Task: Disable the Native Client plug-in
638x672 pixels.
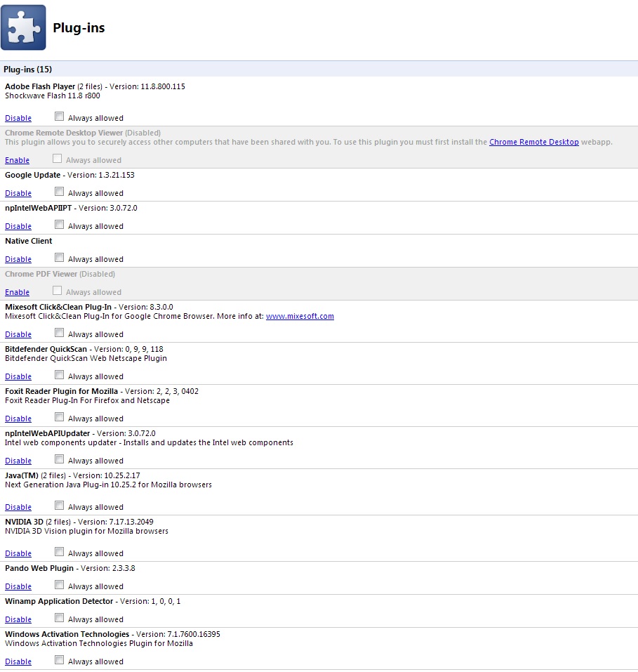Action: point(18,259)
